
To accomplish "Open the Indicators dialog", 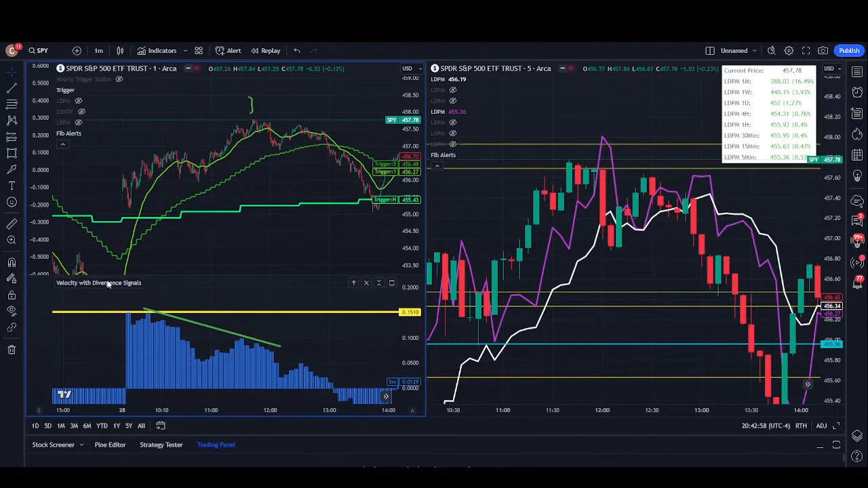I will 157,51.
